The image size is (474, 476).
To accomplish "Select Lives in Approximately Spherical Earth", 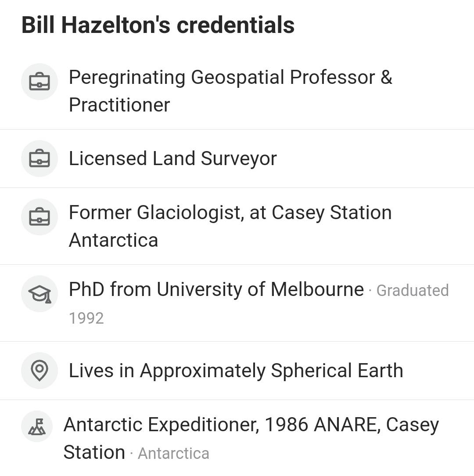I will pos(236,371).
